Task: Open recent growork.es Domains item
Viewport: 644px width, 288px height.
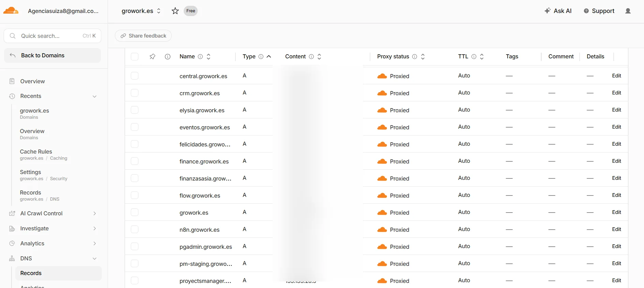Action: (34, 114)
